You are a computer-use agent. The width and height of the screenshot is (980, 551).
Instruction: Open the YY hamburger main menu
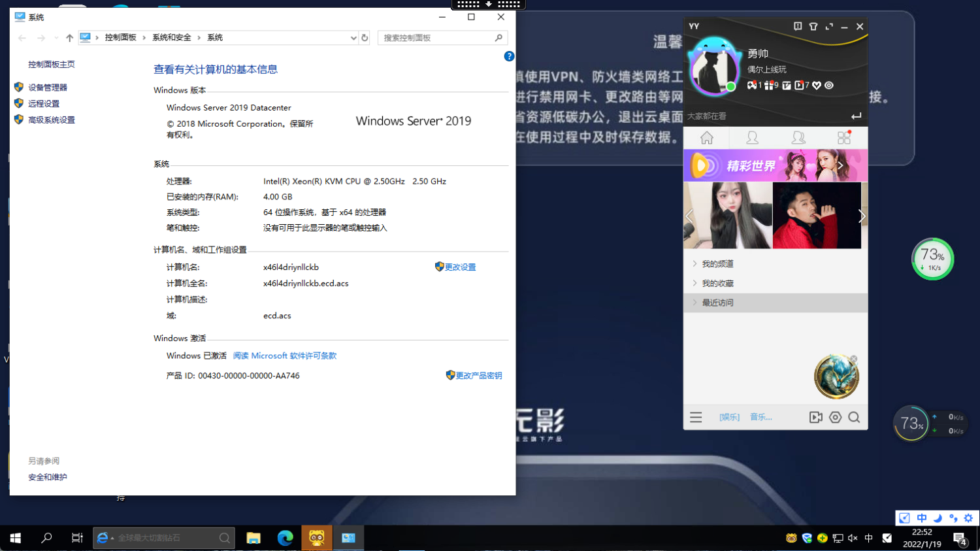pyautogui.click(x=696, y=417)
